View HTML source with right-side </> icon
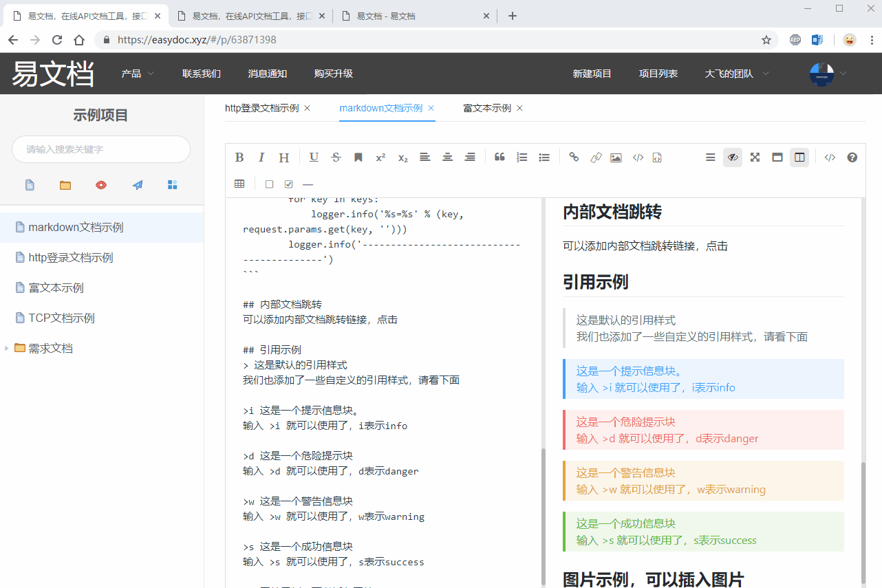 830,157
